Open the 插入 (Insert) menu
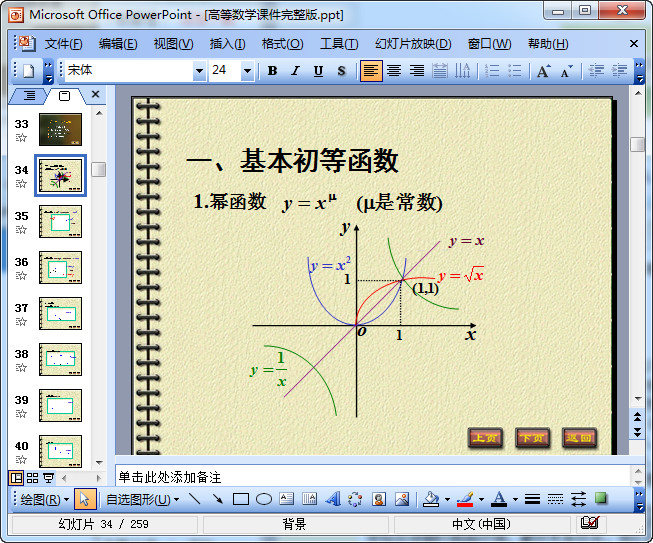 pos(227,44)
